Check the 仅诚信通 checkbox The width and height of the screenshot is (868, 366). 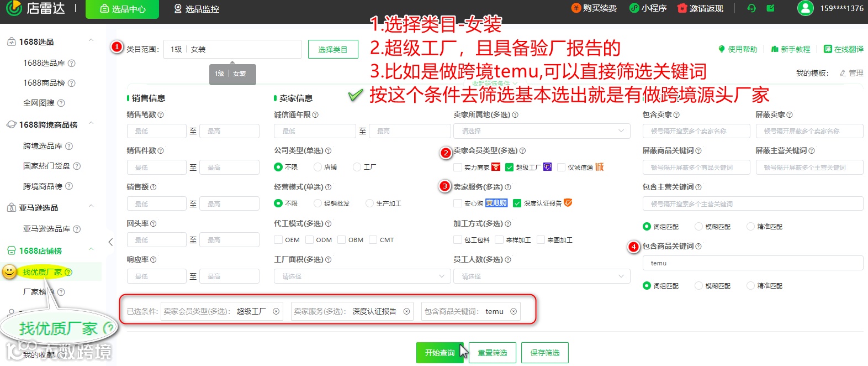coord(561,167)
